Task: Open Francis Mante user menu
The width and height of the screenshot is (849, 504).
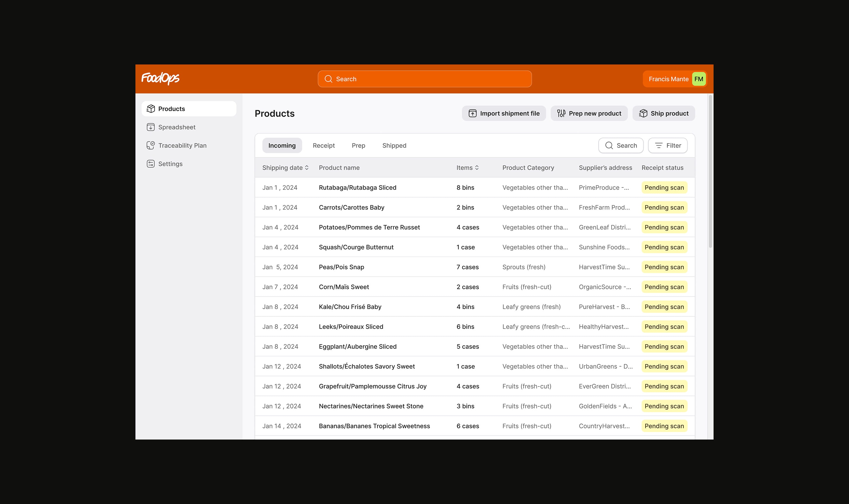Action: click(x=675, y=79)
